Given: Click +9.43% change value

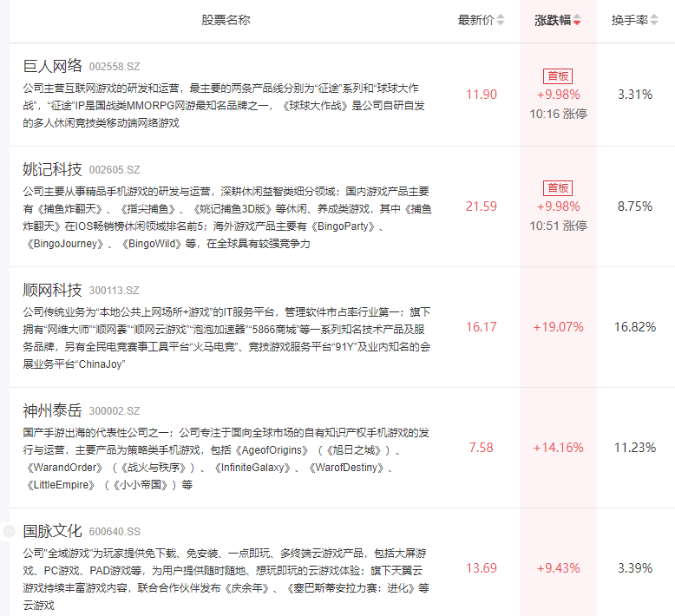Looking at the screenshot, I should tap(559, 567).
